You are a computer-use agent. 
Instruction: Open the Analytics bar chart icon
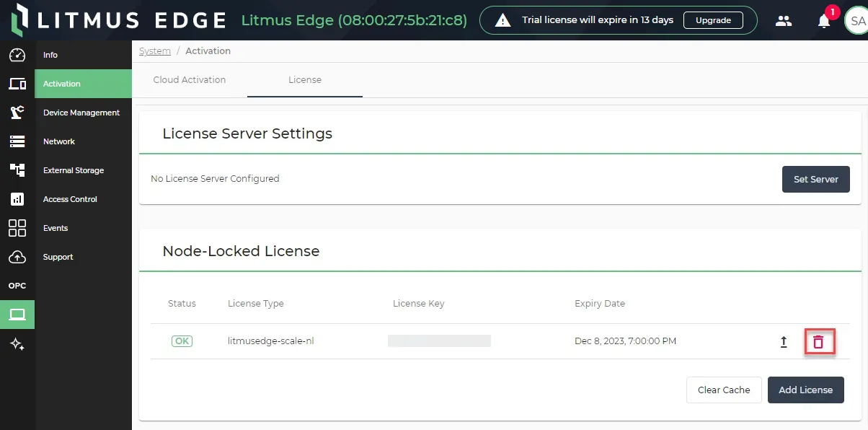coord(17,199)
